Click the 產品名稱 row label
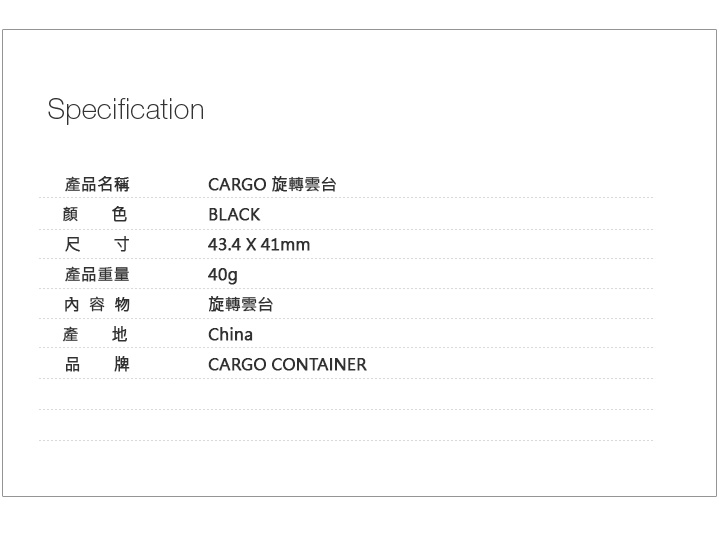Image resolution: width=720 pixels, height=554 pixels. pos(97,184)
